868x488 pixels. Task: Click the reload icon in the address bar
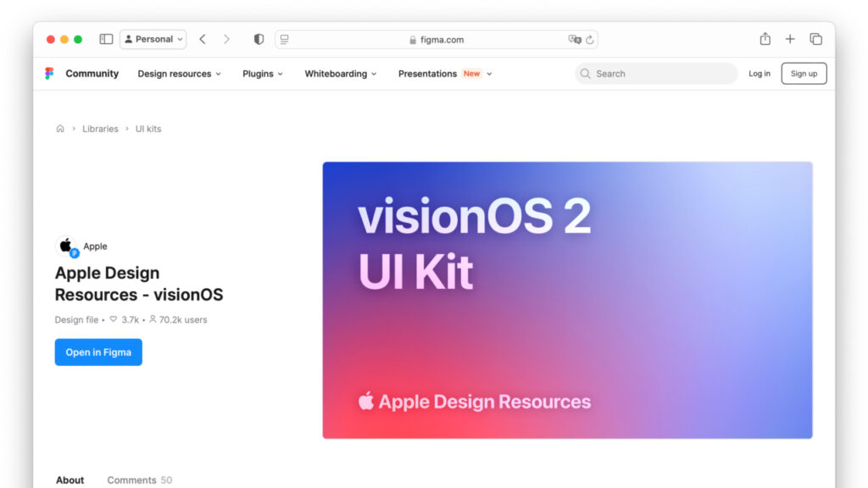589,39
